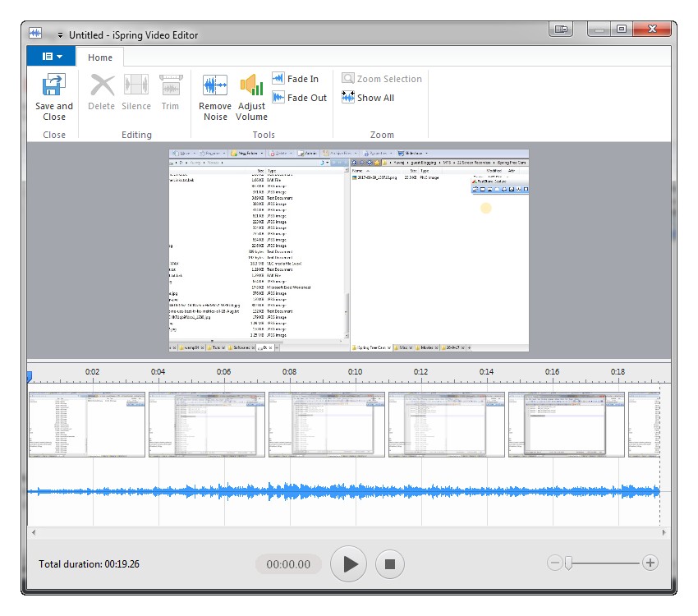Screen dimensions: 698x616
Task: Minimize the iSpring Video Editor window
Action: click(599, 30)
